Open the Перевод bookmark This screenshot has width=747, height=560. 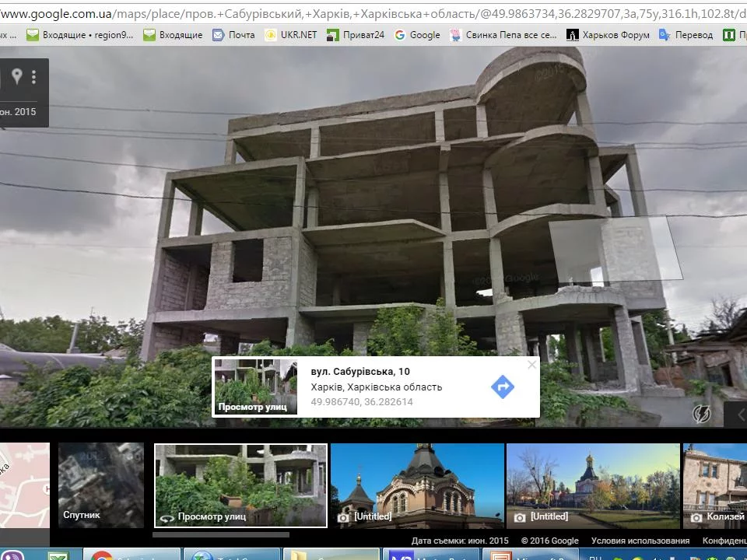tap(686, 35)
